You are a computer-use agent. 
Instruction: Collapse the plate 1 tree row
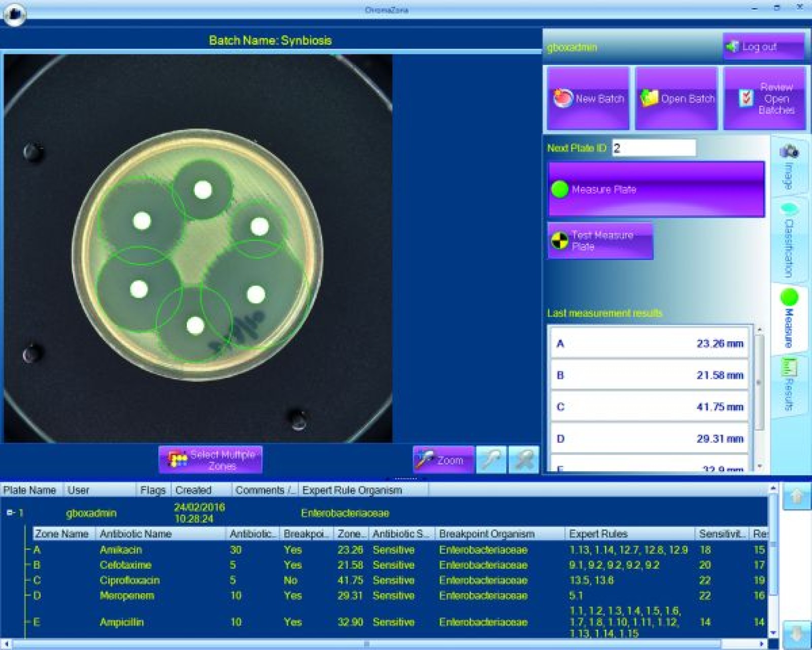click(x=10, y=513)
